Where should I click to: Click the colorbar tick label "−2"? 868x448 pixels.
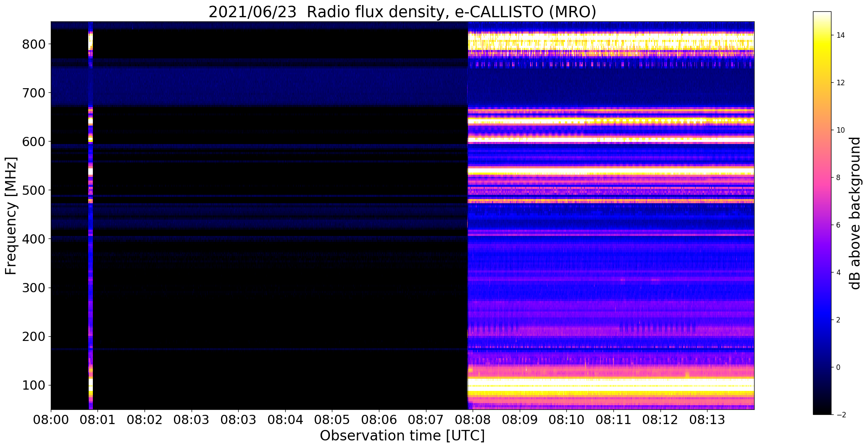pos(841,415)
